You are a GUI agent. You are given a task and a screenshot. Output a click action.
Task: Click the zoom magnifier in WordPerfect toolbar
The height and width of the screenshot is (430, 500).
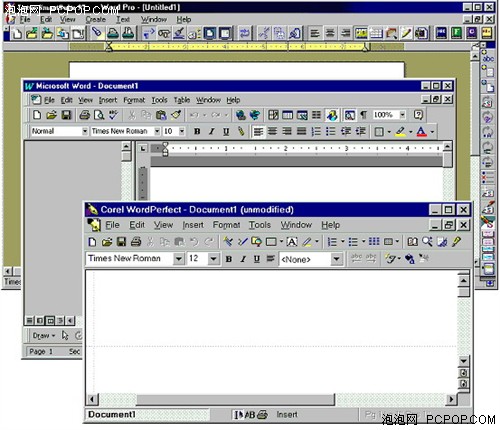tap(427, 242)
